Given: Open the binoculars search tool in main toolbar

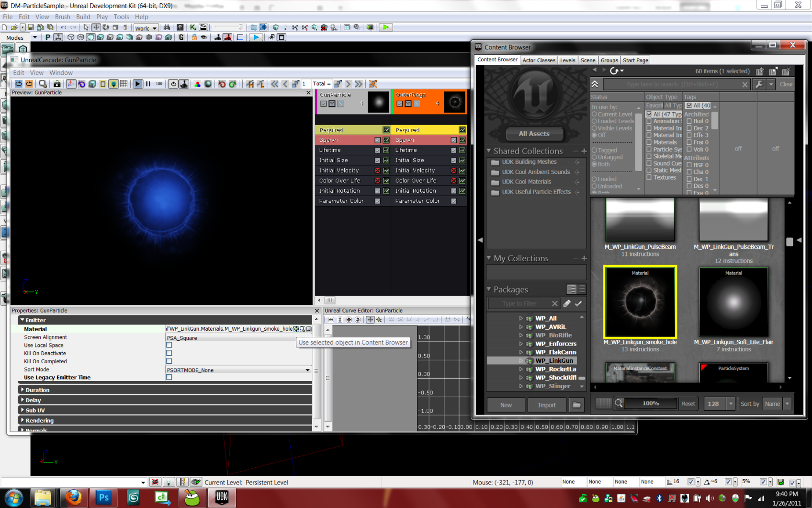Looking at the screenshot, I should (167, 27).
